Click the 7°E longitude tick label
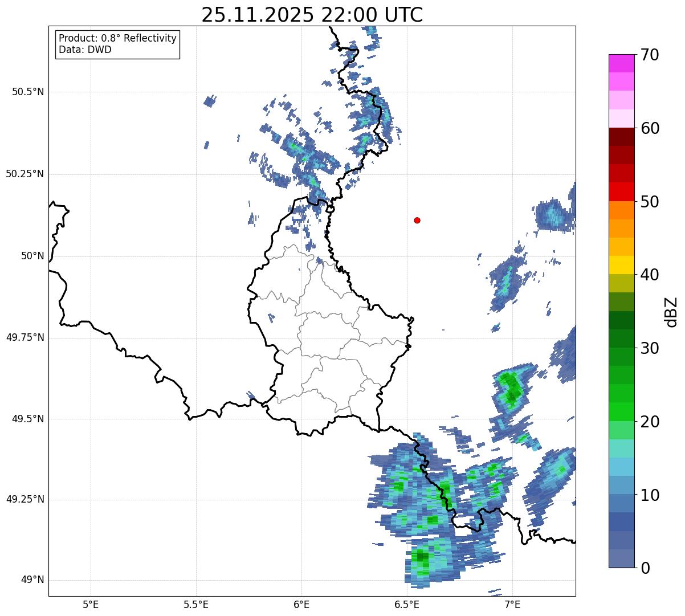 tap(512, 604)
